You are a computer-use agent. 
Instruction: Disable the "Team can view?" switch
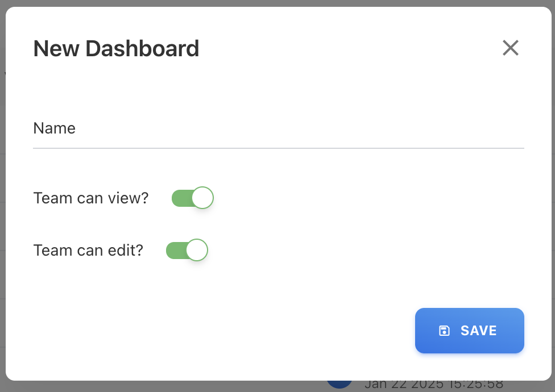pyautogui.click(x=192, y=198)
